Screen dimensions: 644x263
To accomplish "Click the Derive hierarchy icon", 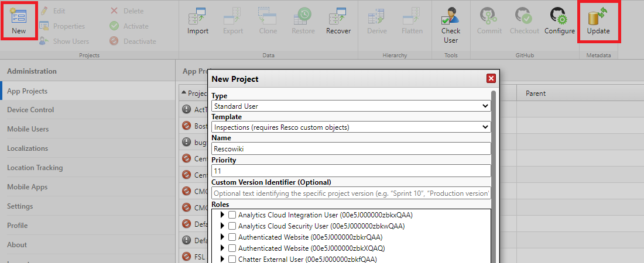I will tap(376, 16).
